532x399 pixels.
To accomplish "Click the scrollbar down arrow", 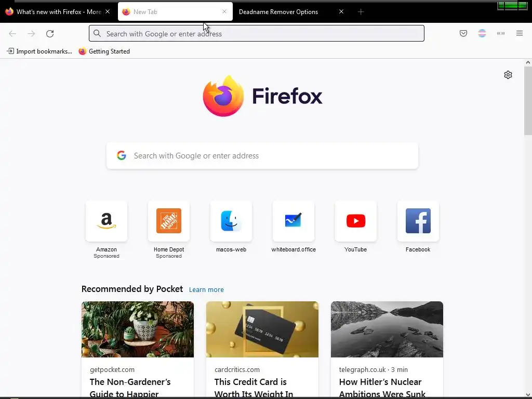I will pos(528,395).
